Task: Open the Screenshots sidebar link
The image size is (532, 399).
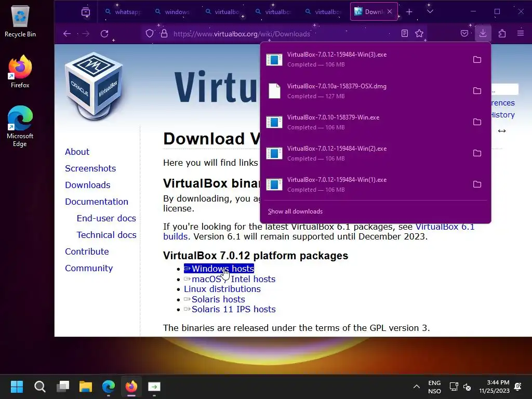Action: 90,168
